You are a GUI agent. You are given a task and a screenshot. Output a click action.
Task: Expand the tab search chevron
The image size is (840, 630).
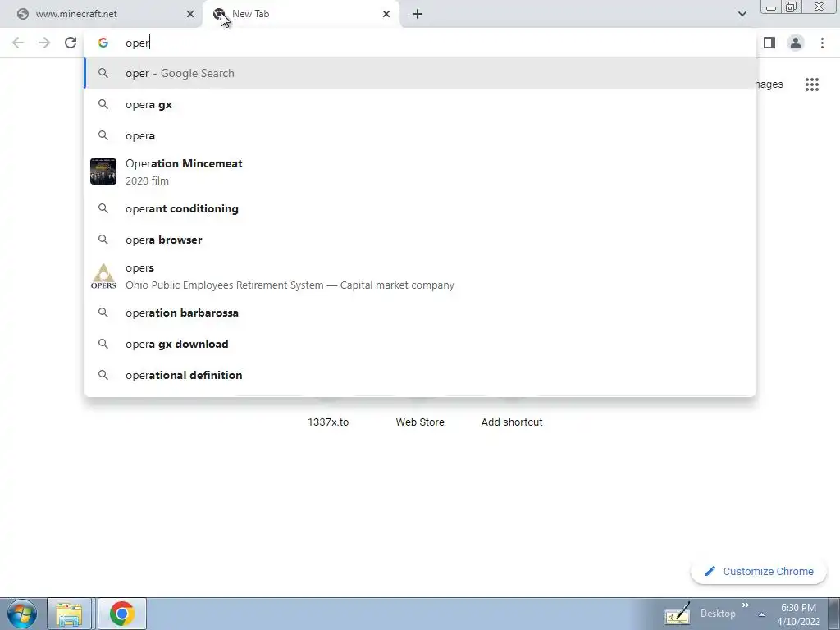(x=742, y=14)
